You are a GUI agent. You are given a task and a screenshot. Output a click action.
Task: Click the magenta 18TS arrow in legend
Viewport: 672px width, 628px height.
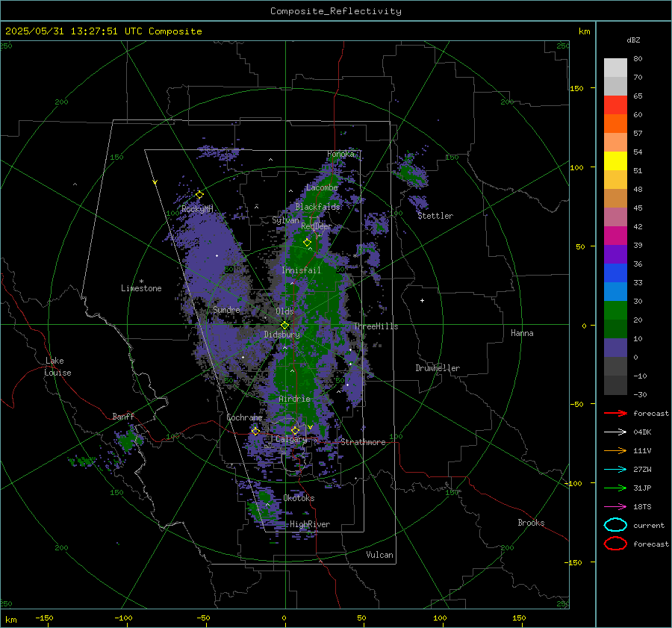tap(615, 507)
